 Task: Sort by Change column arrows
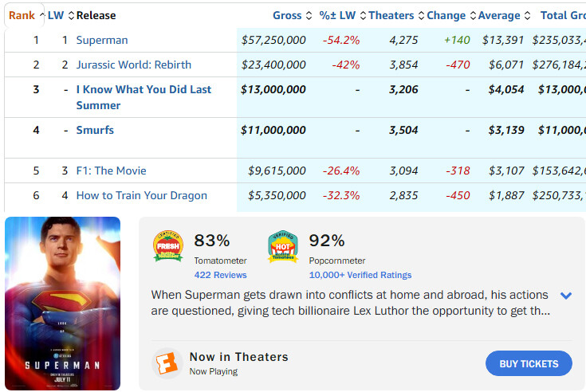pos(471,16)
